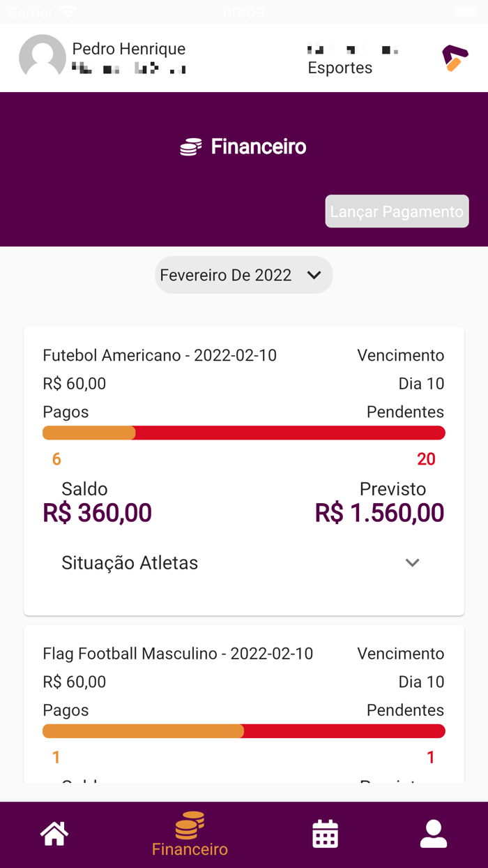This screenshot has height=868, width=488.
Task: Tap the Financeiro label in bottom navigation
Action: (x=190, y=849)
